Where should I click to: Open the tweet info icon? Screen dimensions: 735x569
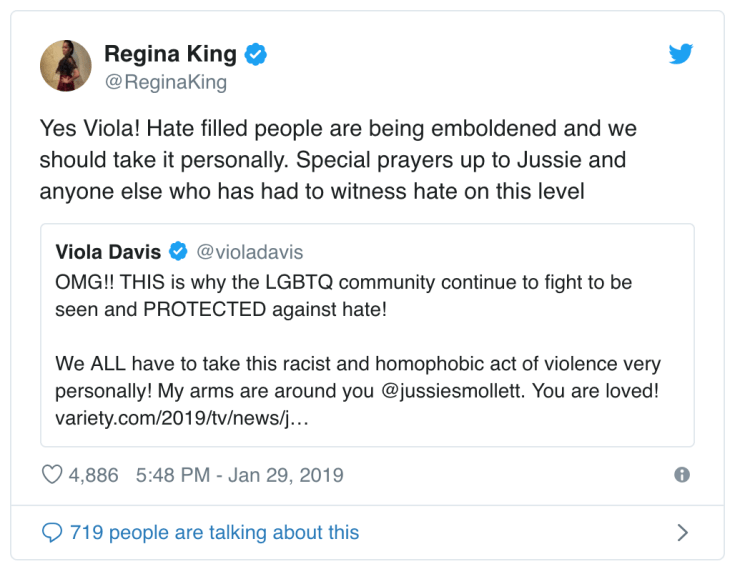[x=682, y=475]
